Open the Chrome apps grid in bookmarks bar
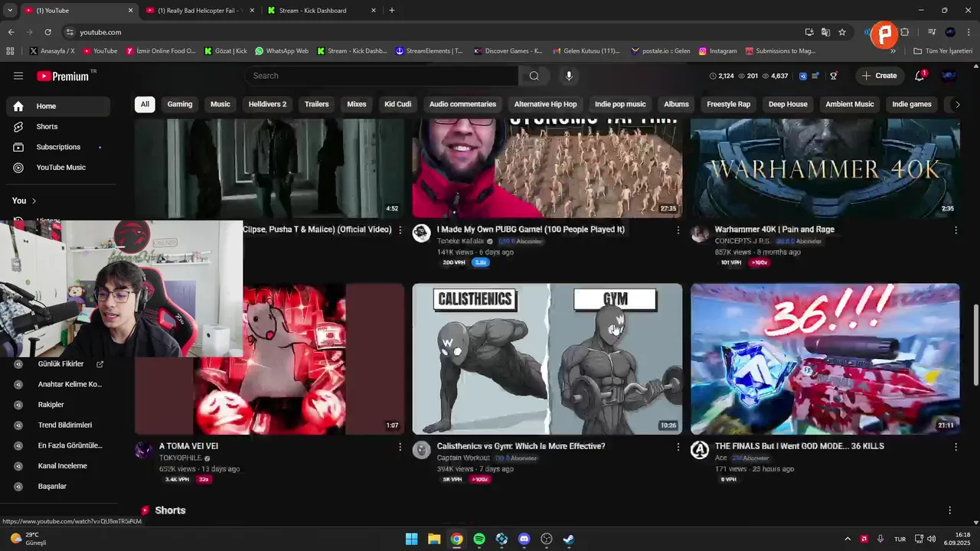This screenshot has height=551, width=980. pos(10,51)
